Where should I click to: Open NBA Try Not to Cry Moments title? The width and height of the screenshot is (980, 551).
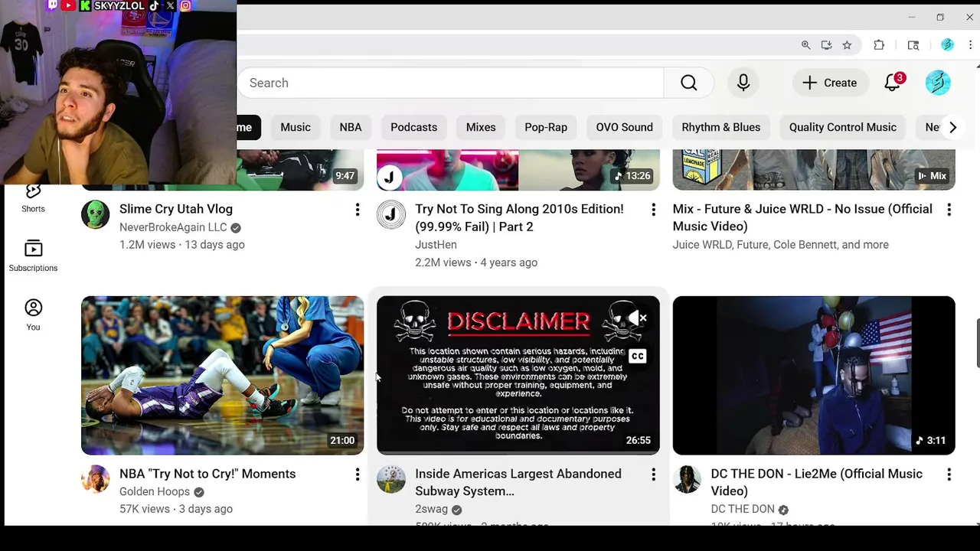tap(207, 474)
